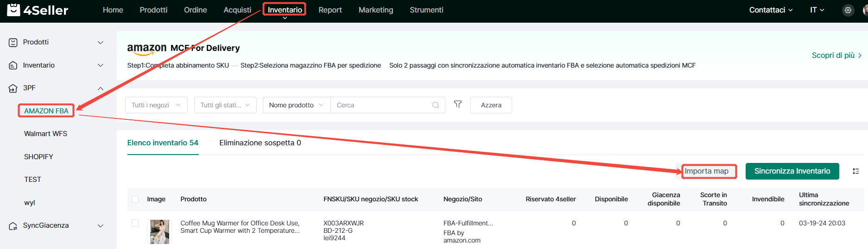Click the 3PF warehouse icon
868x249 pixels.
click(13, 88)
